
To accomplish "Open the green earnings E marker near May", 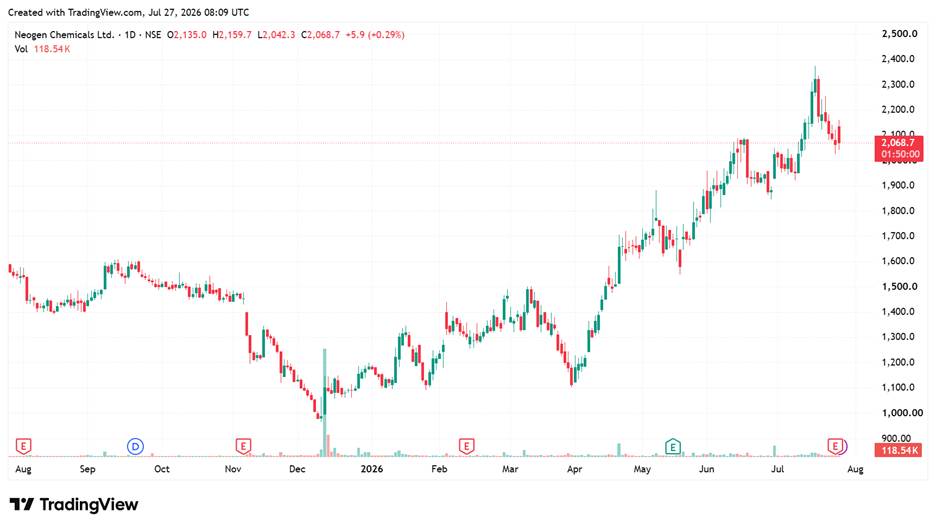I will coord(673,446).
